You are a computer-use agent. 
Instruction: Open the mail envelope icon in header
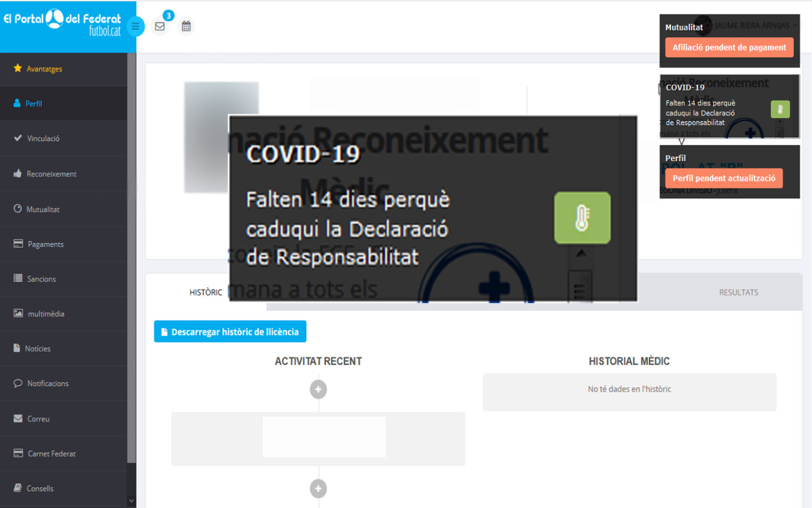(x=160, y=26)
